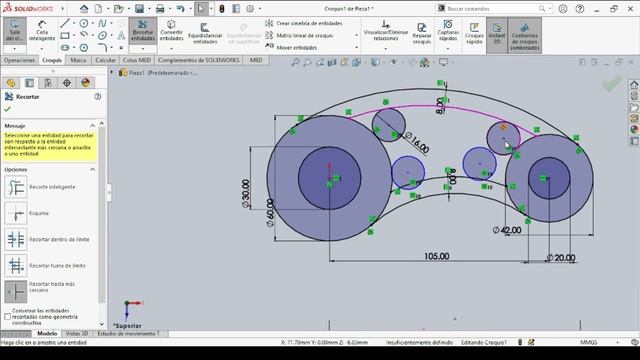
Task: Open Mover entidades dropdown arrow
Action: click(356, 48)
